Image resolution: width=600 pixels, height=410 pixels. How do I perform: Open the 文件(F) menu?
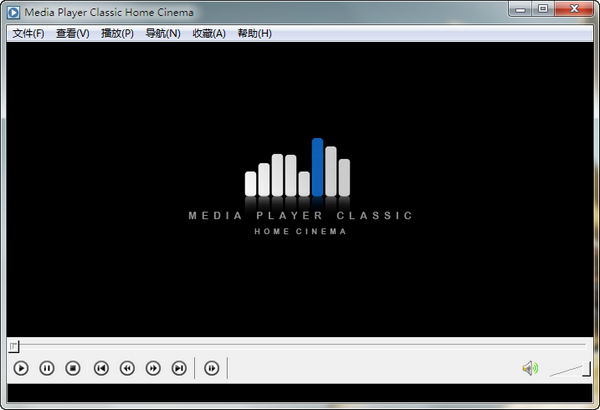point(28,34)
